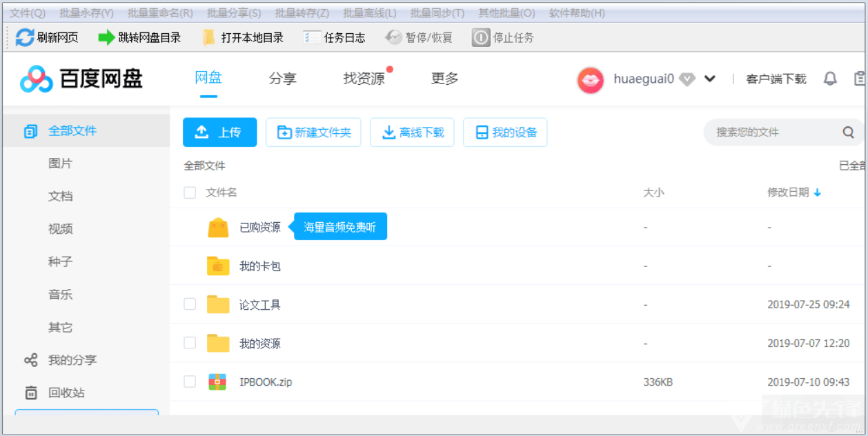Open the 批量重命名(R) menu
Viewport: 868px width, 436px height.
coord(160,13)
